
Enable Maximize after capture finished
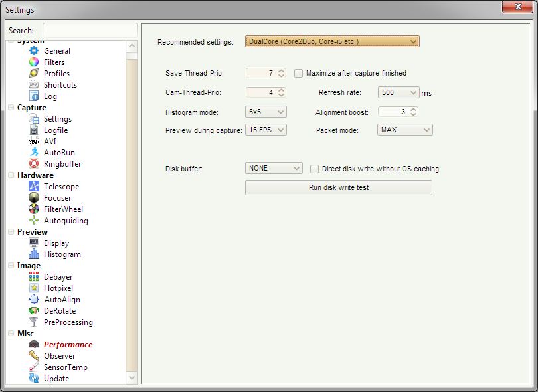(298, 74)
